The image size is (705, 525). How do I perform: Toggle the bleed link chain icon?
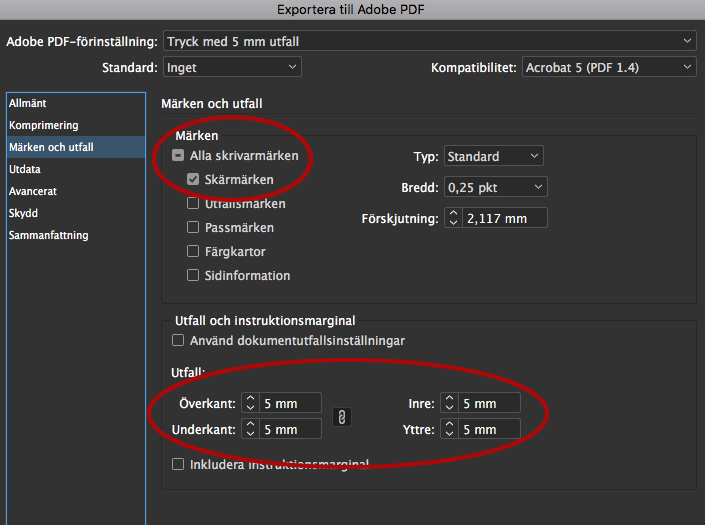[342, 417]
